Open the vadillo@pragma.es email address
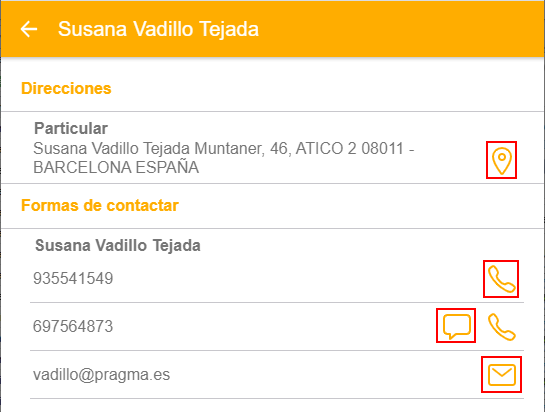Image resolution: width=545 pixels, height=412 pixels. tap(101, 375)
